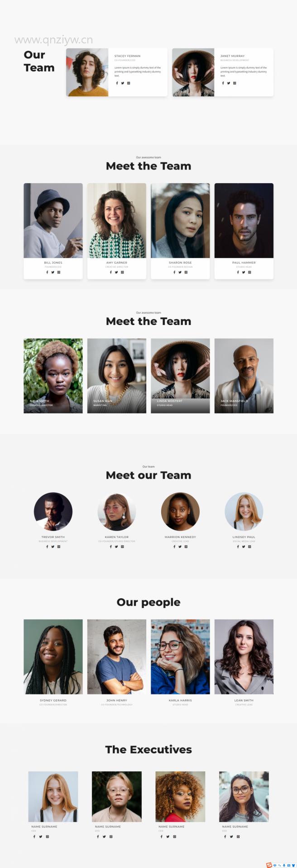The image size is (297, 868).
Task: Open Marrion Kennedy's Twitter icon
Action: [180, 547]
